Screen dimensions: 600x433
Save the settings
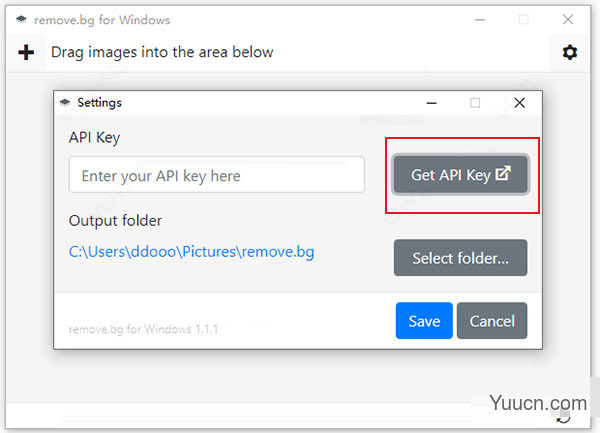click(424, 321)
